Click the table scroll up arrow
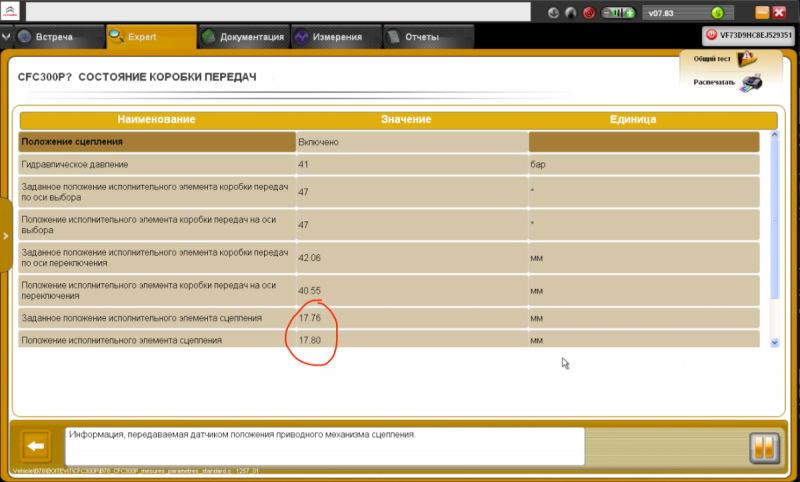800x482 pixels. click(x=774, y=135)
